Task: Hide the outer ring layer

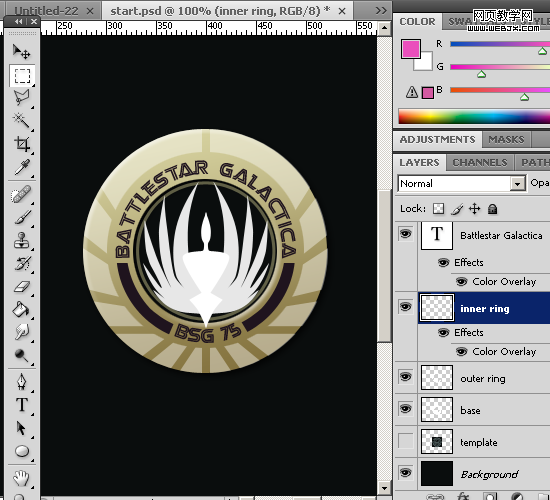Action: pos(405,377)
